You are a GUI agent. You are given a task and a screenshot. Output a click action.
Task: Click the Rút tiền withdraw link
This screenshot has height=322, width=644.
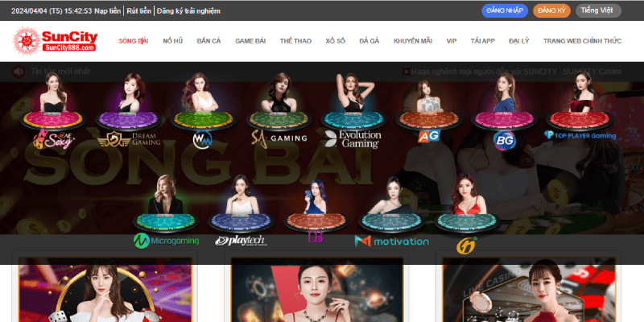138,11
